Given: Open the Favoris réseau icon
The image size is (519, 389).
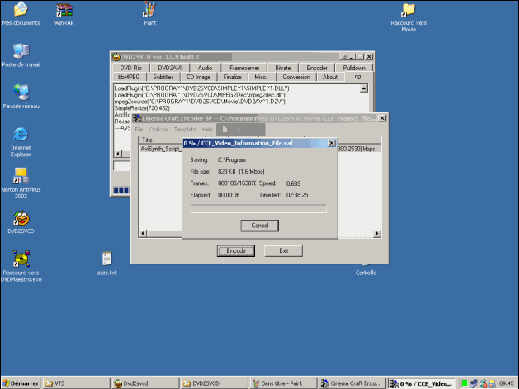Looking at the screenshot, I should [x=21, y=97].
